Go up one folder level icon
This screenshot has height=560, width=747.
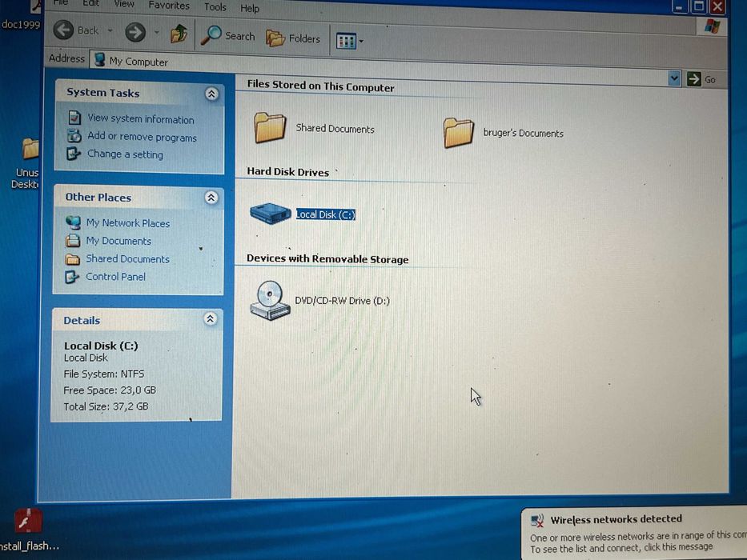point(179,34)
